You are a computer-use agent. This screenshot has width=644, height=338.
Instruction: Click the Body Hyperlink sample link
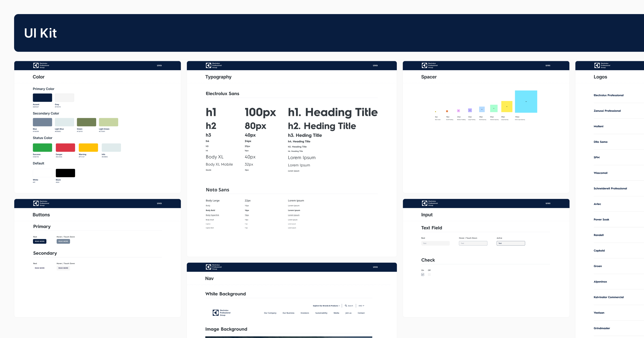(x=212, y=215)
